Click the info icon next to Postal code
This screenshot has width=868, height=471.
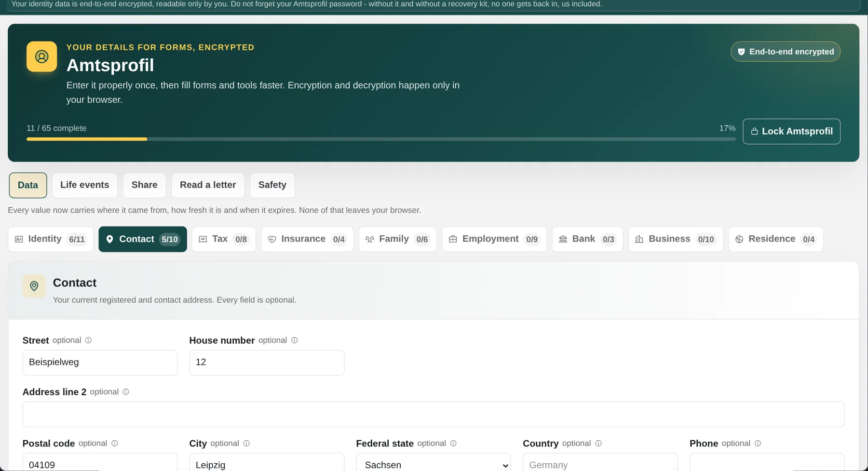point(115,444)
